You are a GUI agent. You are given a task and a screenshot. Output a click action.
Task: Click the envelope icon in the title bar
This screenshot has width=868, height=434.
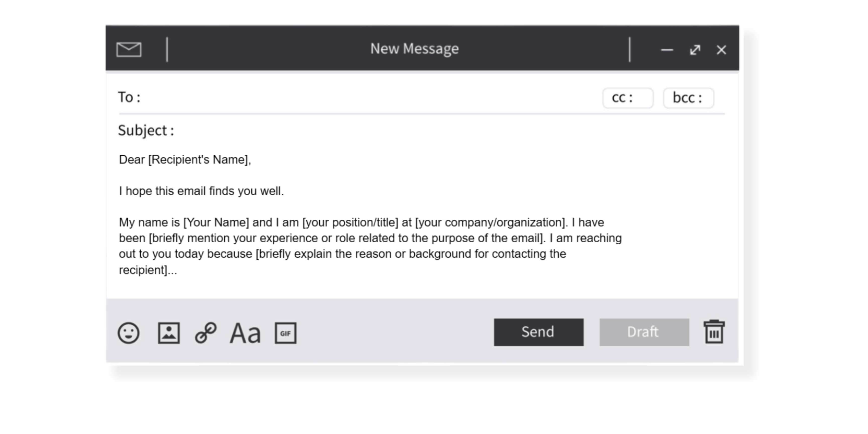(x=129, y=49)
